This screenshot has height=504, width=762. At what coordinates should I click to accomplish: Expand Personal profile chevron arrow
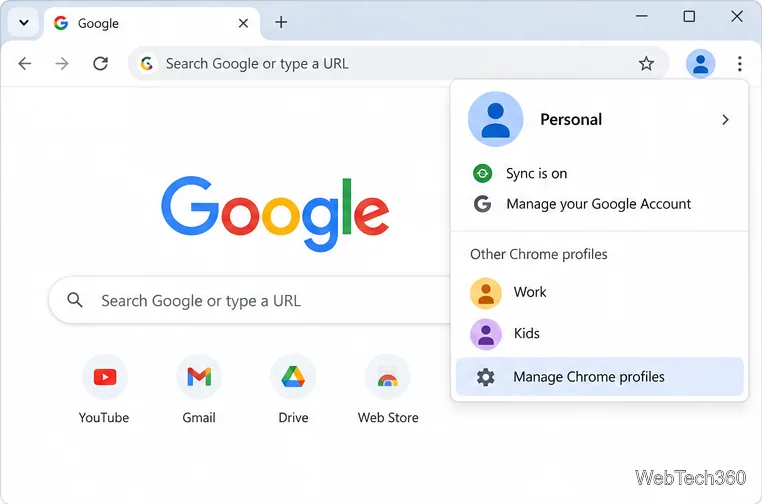tap(725, 120)
